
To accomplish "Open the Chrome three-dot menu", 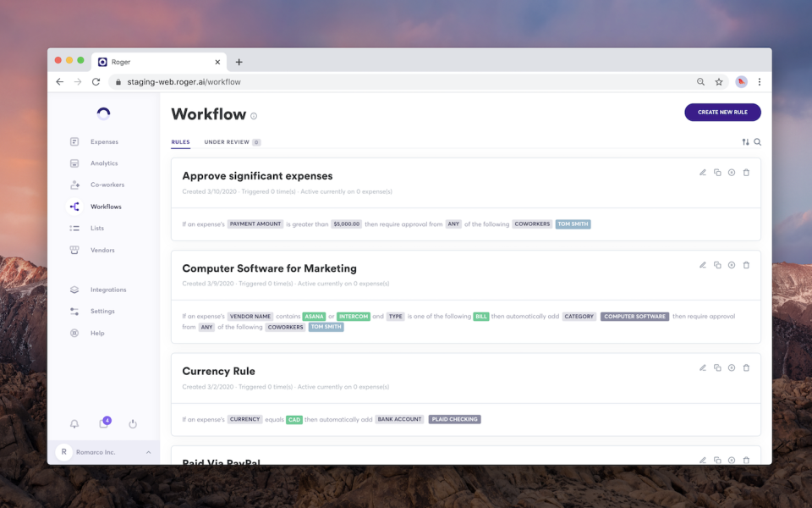I will click(x=760, y=82).
